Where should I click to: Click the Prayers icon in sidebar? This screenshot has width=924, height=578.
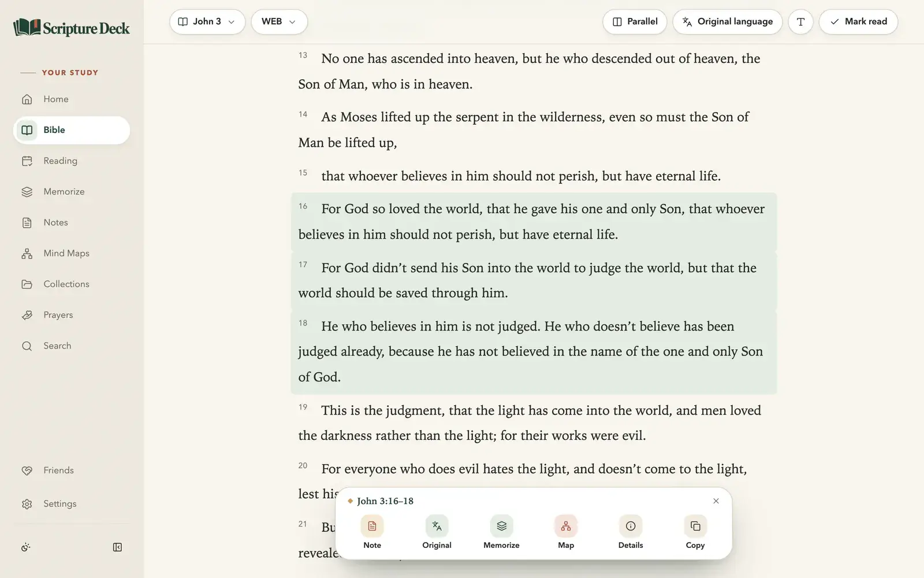(27, 315)
